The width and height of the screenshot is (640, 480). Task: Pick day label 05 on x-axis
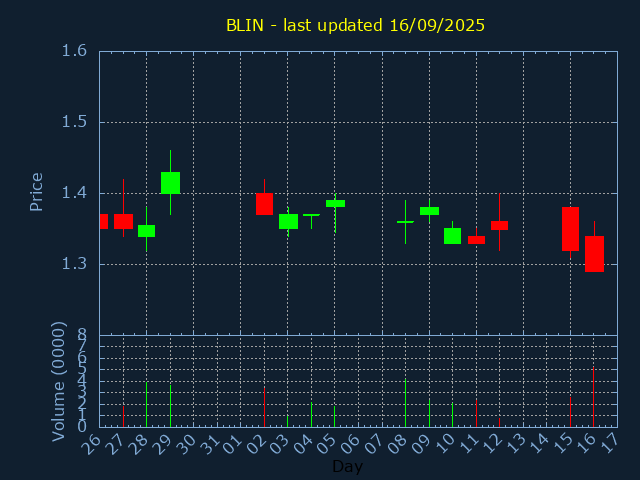tap(326, 444)
